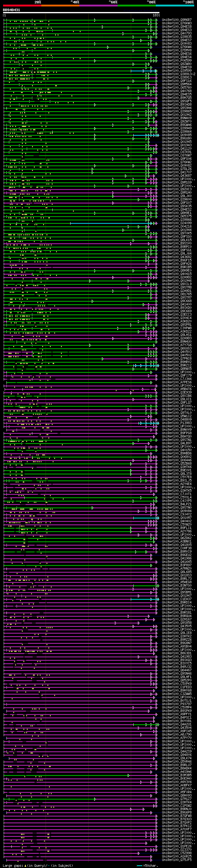Click the orange ~40% legend segment
This screenshot has height=868, width=197.
(60, 6)
